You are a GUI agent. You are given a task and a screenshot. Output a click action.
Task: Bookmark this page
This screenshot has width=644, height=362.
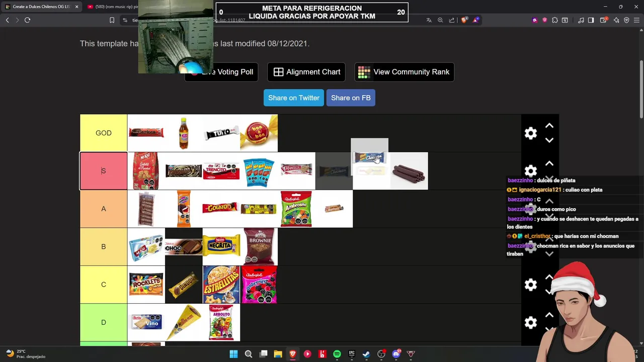(x=112, y=20)
